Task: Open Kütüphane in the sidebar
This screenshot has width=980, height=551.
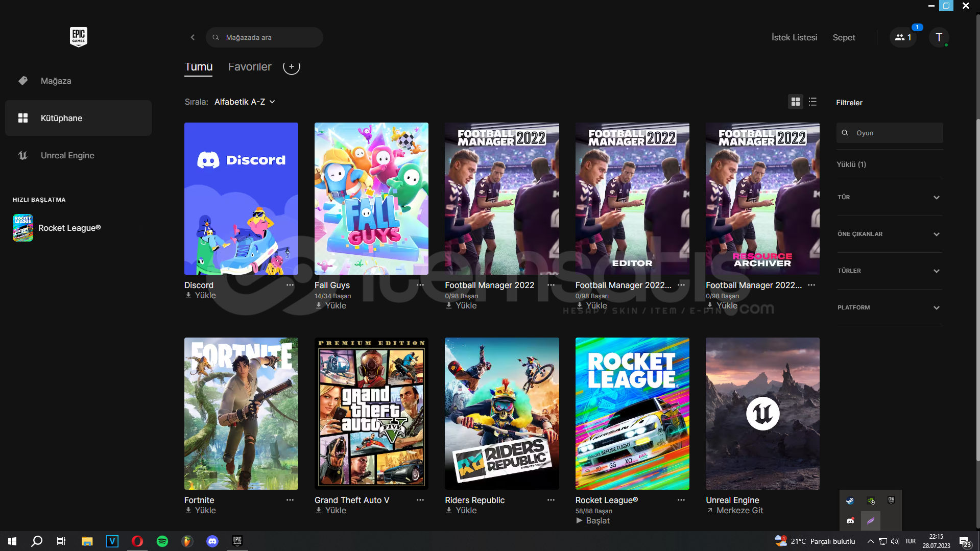Action: [78, 118]
